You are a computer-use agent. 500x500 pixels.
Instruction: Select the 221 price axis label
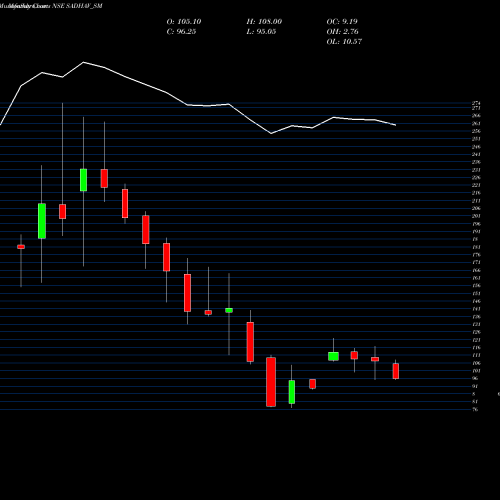[476, 185]
